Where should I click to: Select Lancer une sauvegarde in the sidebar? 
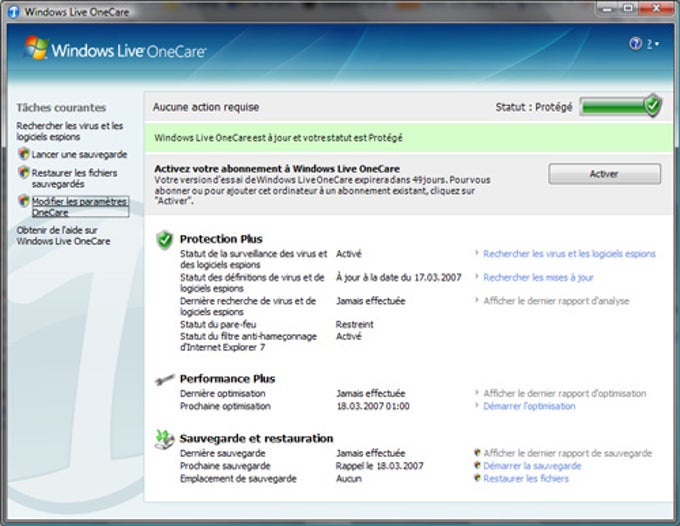tap(79, 154)
